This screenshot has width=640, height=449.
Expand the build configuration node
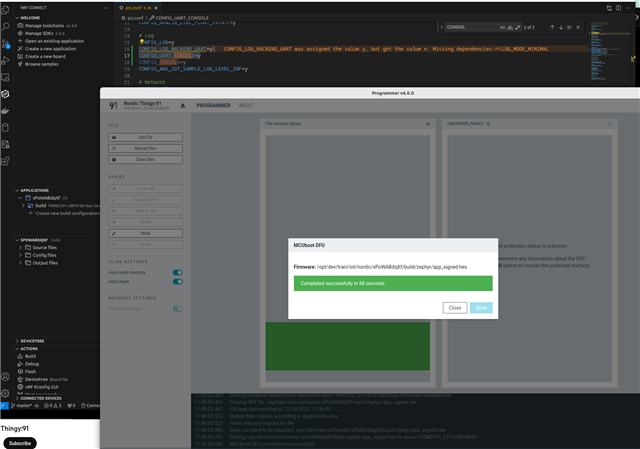23,206
